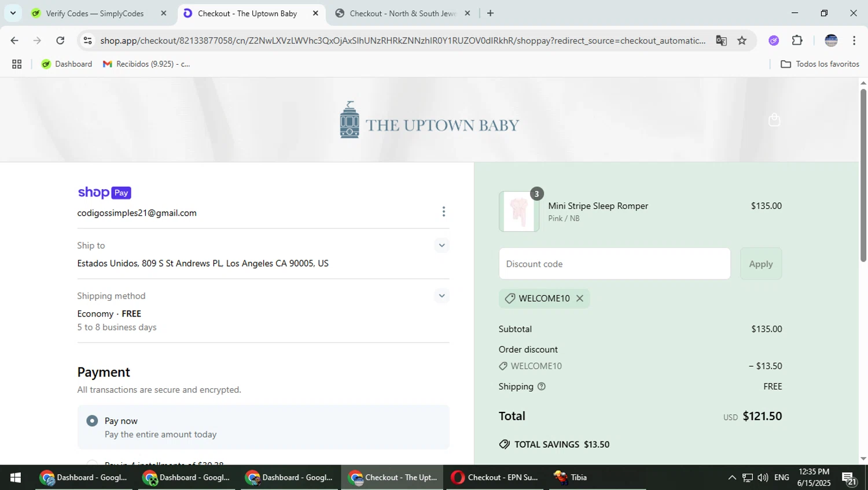Select the Checkout - The Uptown Baby tab
This screenshot has width=868, height=490.
point(248,13)
